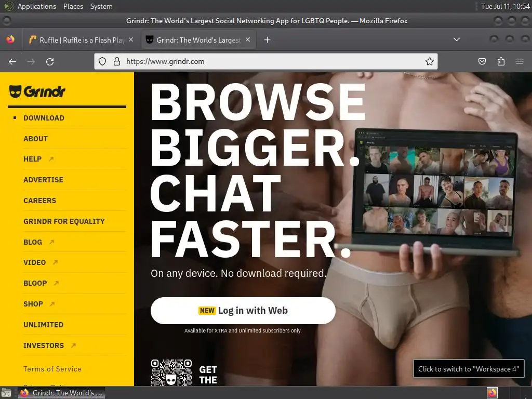Open the ADVERTISE link
The width and height of the screenshot is (532, 399).
[x=44, y=179]
